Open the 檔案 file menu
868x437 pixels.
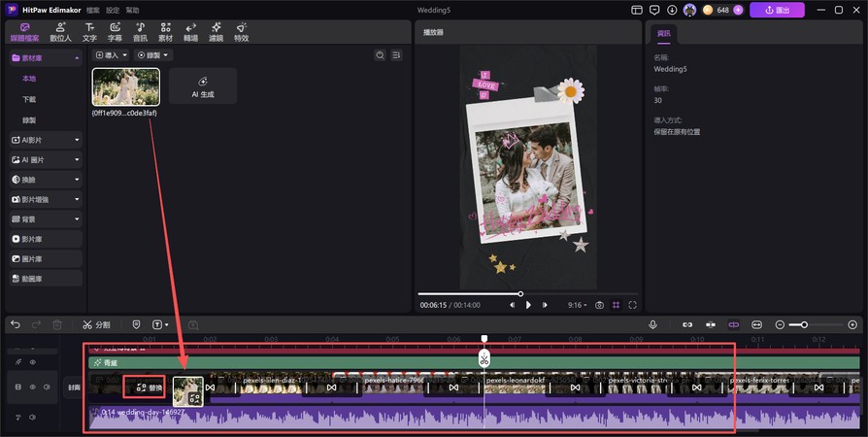pyautogui.click(x=92, y=10)
